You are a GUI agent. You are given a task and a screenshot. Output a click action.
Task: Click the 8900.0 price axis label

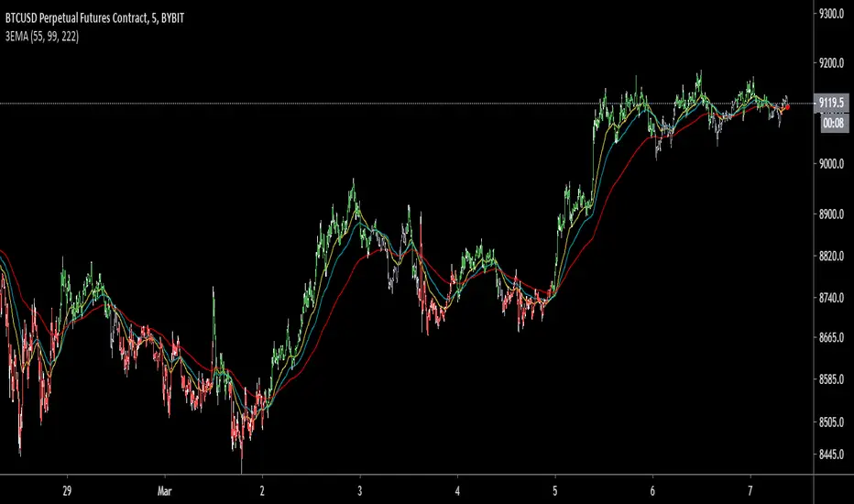(x=832, y=214)
